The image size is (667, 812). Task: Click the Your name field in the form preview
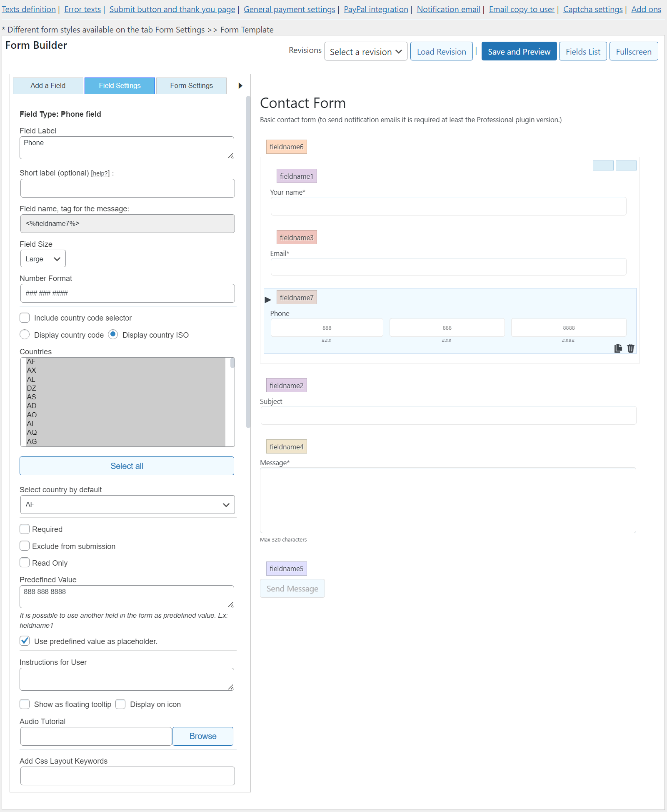coord(448,206)
